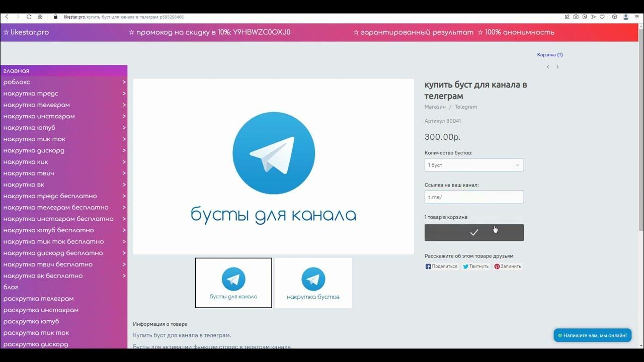Open the раскрутка инстаграм menu item
The width and height of the screenshot is (644, 362).
click(63, 310)
